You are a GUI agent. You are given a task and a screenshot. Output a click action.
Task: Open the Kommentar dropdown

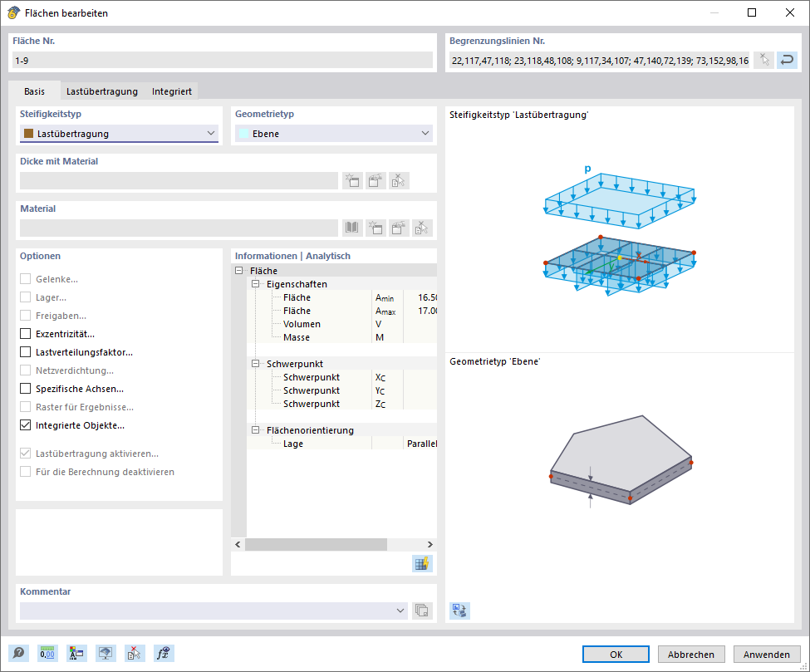[x=214, y=611]
